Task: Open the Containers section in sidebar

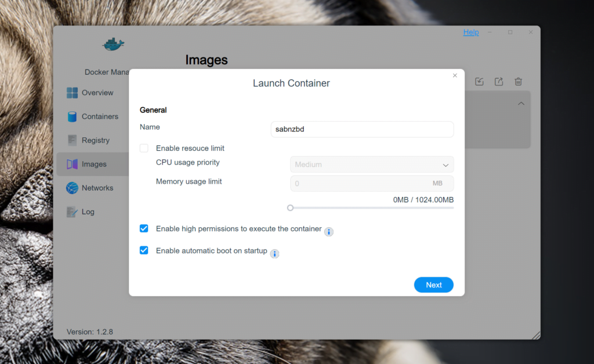Action: (x=100, y=117)
